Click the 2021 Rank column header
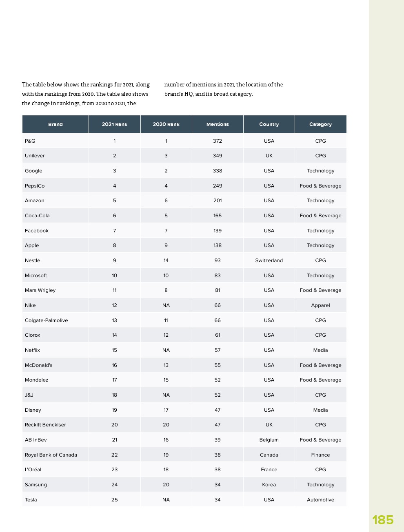404x532 pixels. (115, 124)
